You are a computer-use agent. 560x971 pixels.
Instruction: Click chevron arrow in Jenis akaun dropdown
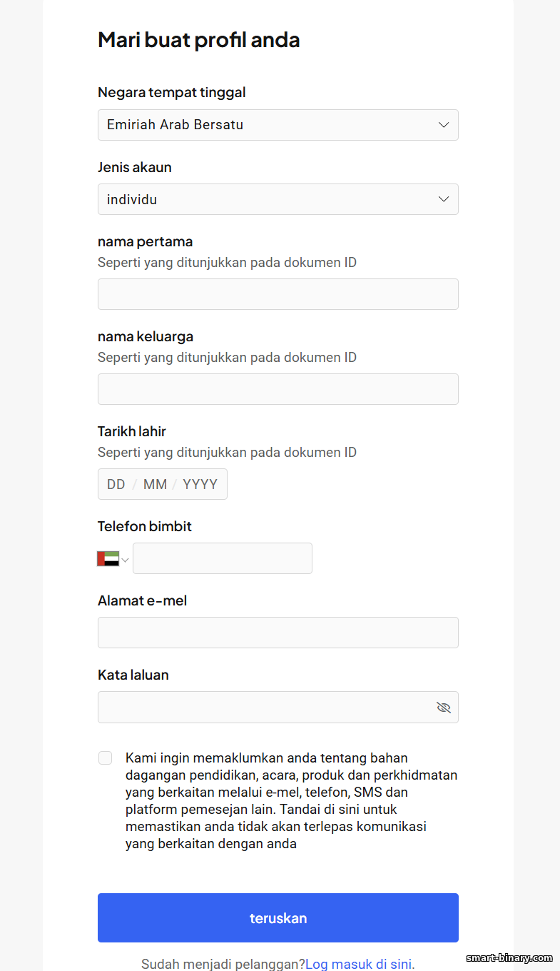pyautogui.click(x=444, y=199)
